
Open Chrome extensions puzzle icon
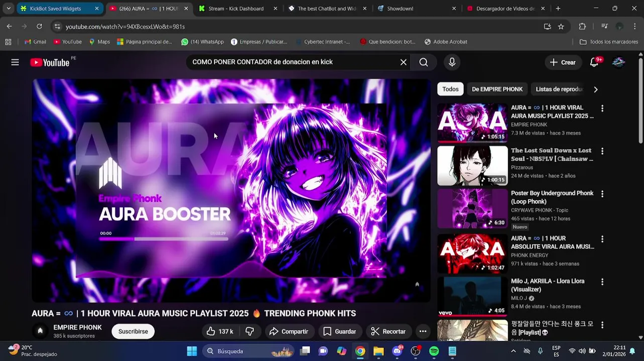[x=582, y=27]
